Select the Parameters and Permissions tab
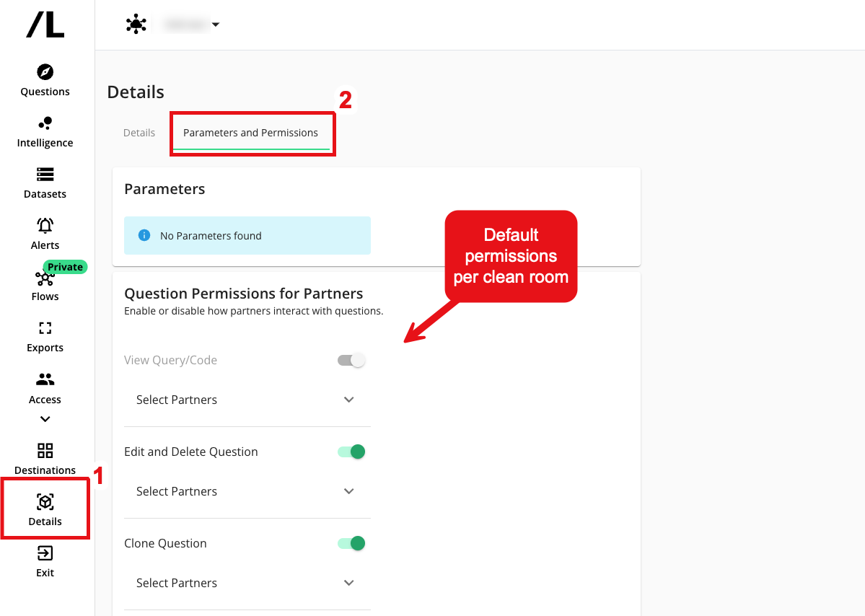This screenshot has width=865, height=616. click(x=250, y=133)
